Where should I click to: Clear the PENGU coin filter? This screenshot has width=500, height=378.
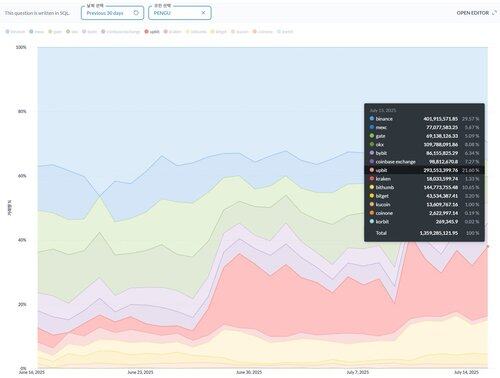(x=203, y=13)
